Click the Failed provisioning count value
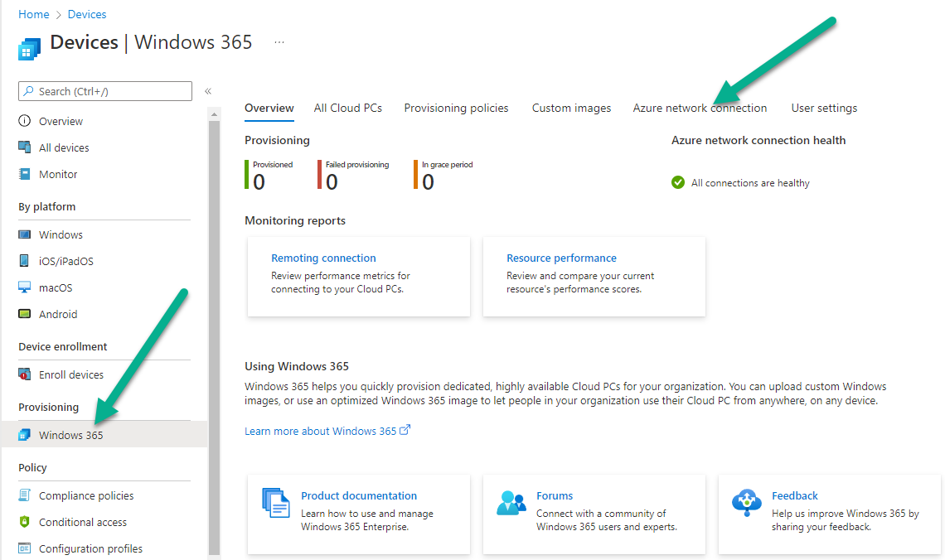Screen dimensions: 945x560 click(332, 182)
